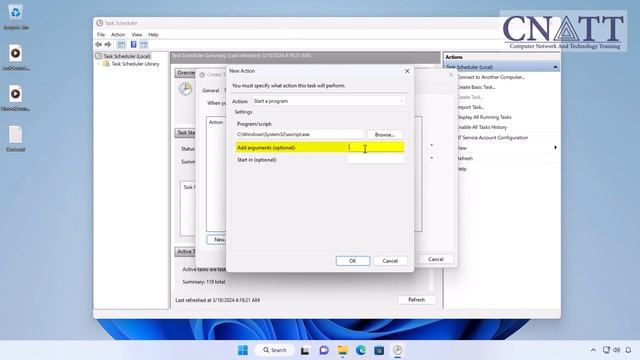Click the Add arguments input field
The image size is (640, 360).
click(x=375, y=147)
